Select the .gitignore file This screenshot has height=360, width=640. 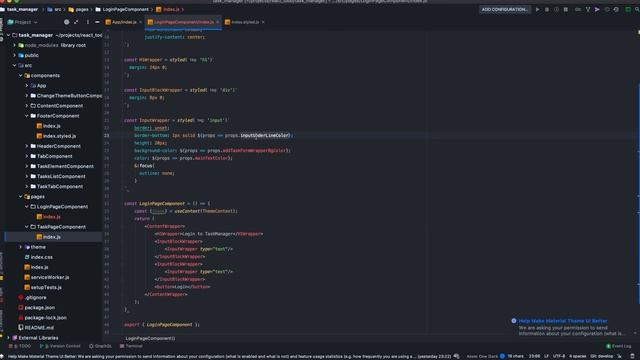click(35, 298)
